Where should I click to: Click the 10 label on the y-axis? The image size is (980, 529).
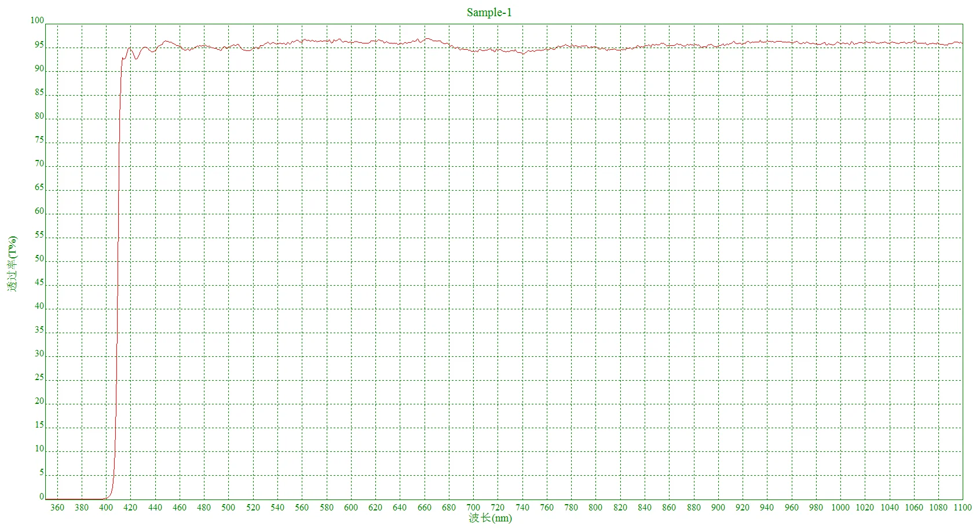click(x=39, y=448)
